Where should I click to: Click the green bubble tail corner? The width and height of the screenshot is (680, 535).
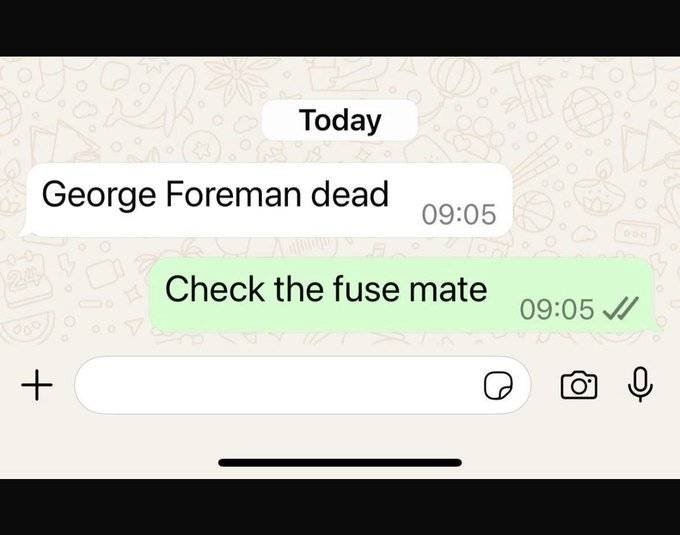pyautogui.click(x=657, y=326)
